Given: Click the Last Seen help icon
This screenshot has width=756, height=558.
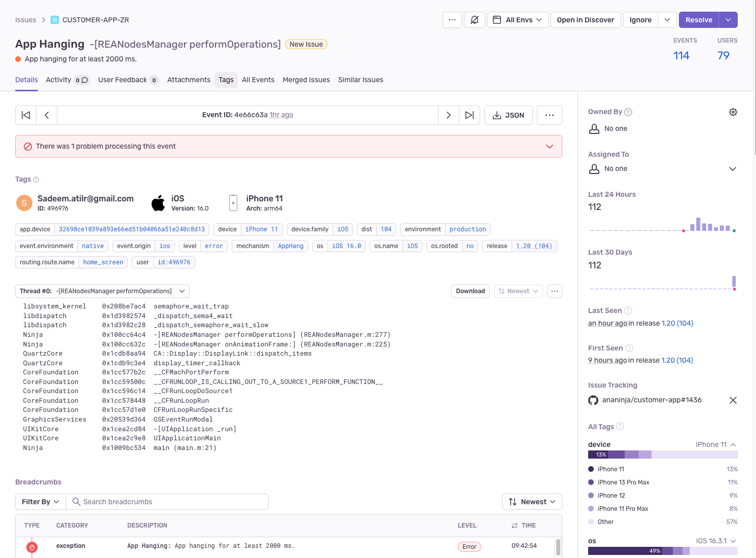Looking at the screenshot, I should pos(628,310).
